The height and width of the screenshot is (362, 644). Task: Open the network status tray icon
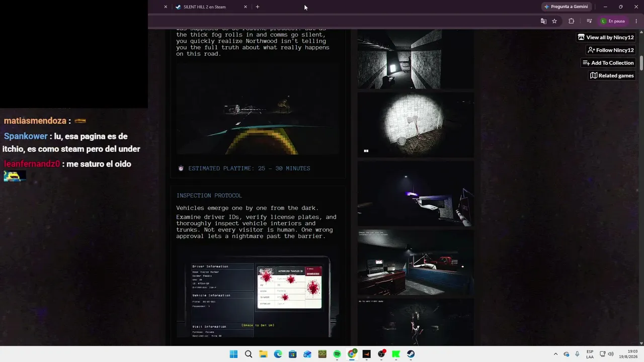point(603,354)
